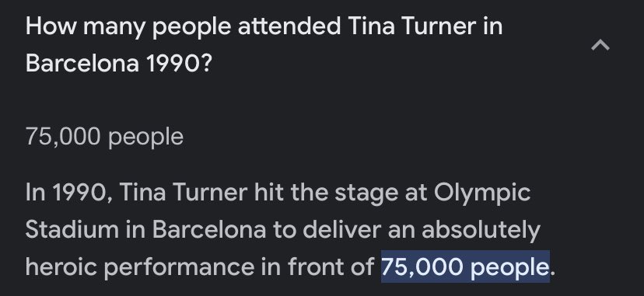Click 'absolutely' in the answer paragraph
The width and height of the screenshot is (644, 296).
click(x=481, y=231)
